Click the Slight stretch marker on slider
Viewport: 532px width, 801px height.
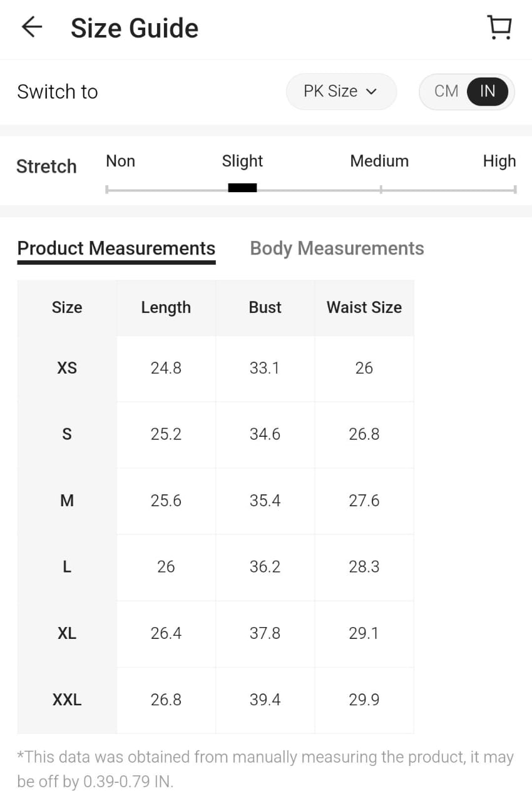242,188
